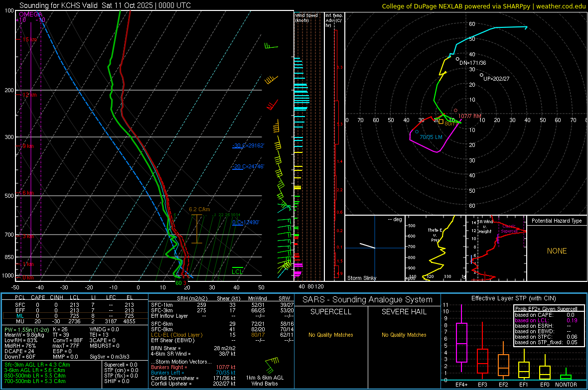Click the Theta-E v. Pres label
588x390 pixels.
point(434,235)
